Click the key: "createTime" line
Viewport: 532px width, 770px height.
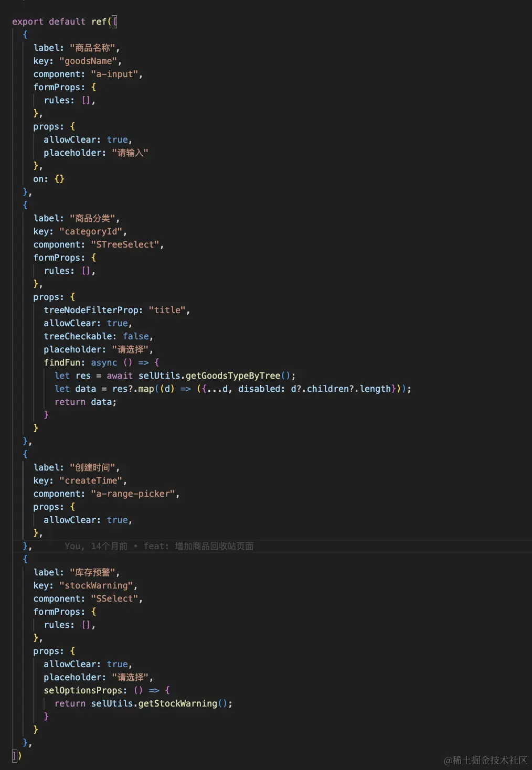point(80,480)
